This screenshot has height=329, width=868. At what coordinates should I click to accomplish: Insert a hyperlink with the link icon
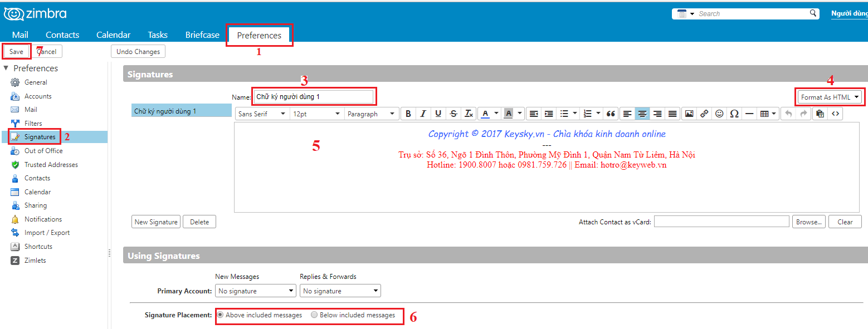[704, 114]
